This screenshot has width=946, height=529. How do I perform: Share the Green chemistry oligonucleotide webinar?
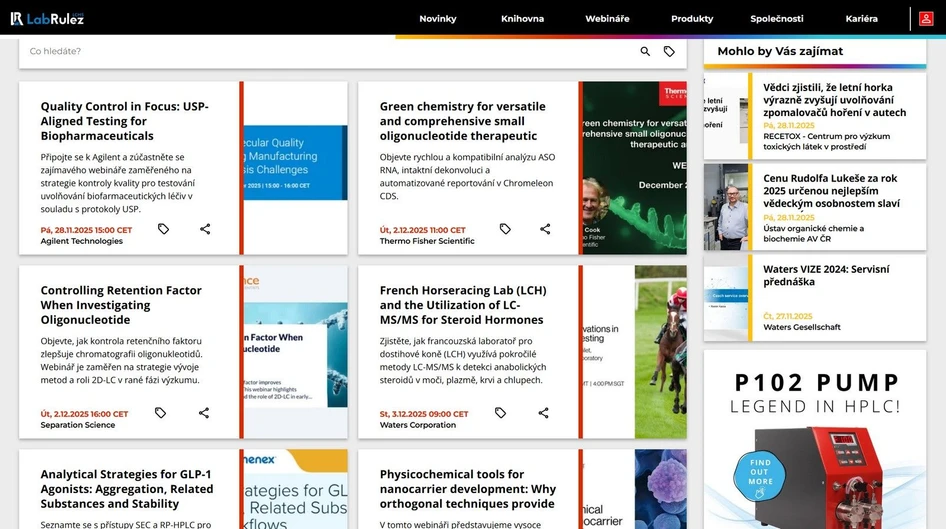coord(545,229)
